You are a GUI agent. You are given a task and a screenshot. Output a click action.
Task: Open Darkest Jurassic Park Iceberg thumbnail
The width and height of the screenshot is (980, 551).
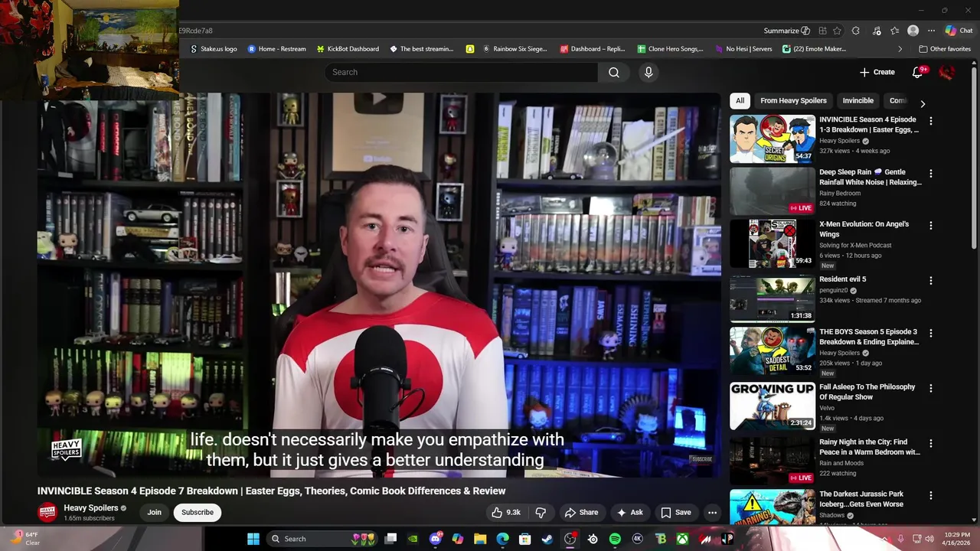[x=772, y=507]
